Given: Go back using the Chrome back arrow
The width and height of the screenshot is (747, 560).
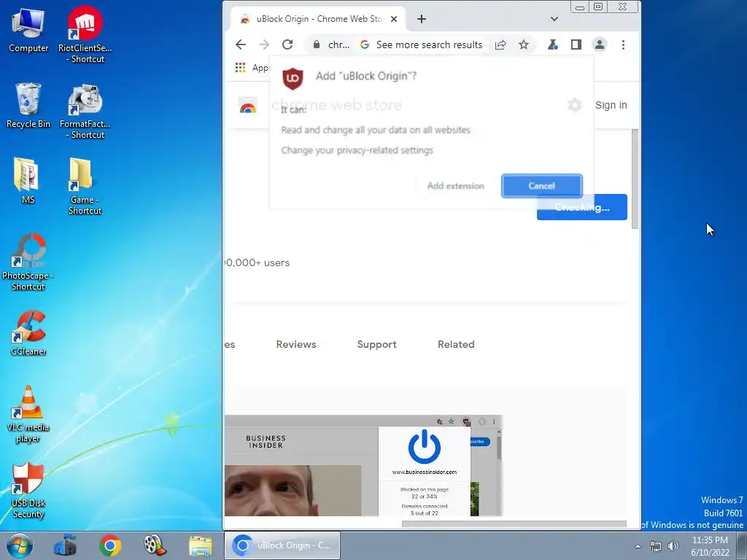Looking at the screenshot, I should point(241,44).
